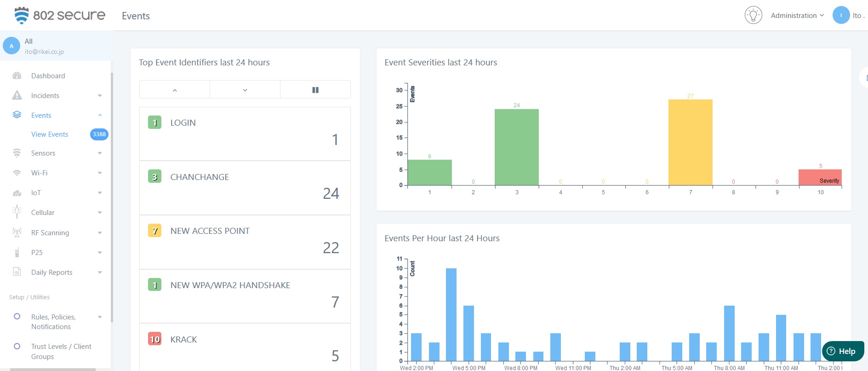Open the Administration dropdown menu
Screen dimensions: 868x371
click(x=797, y=16)
